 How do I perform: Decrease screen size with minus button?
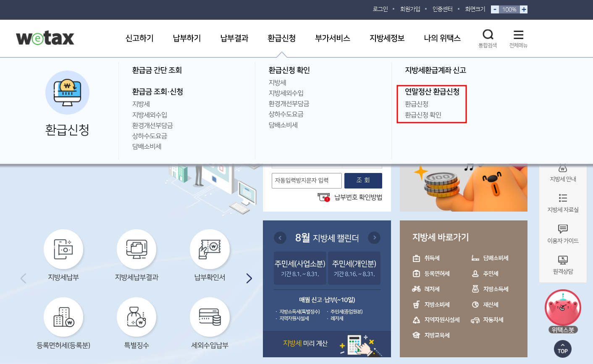click(x=495, y=9)
